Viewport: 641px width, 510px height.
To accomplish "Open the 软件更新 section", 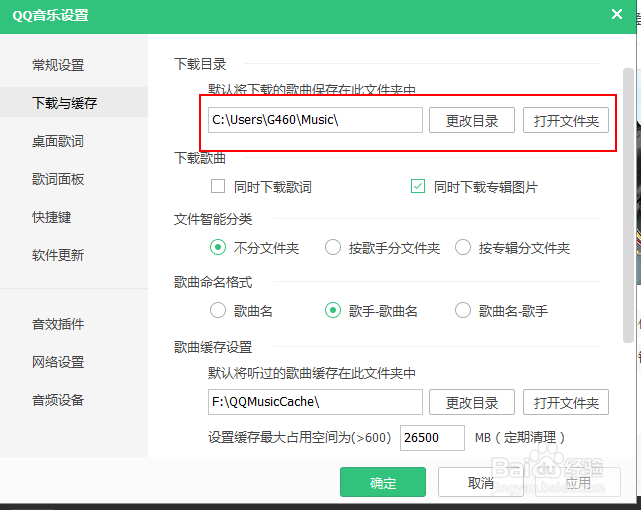I will pos(58,255).
